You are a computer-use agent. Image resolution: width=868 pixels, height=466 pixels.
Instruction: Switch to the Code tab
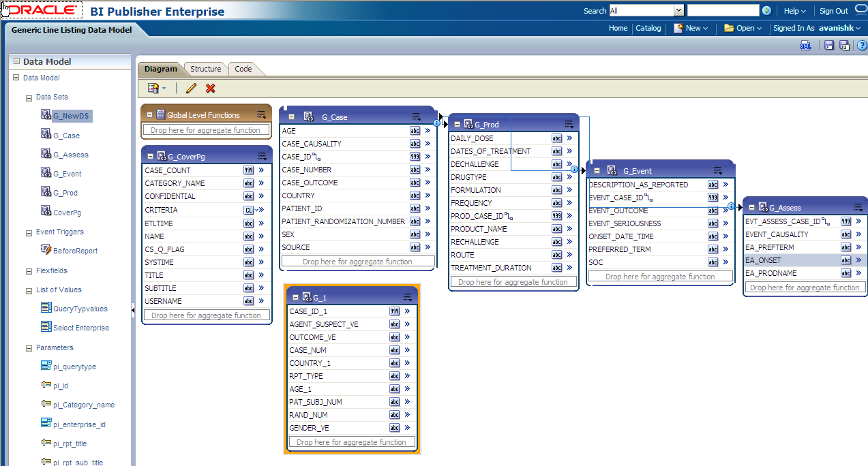(243, 69)
